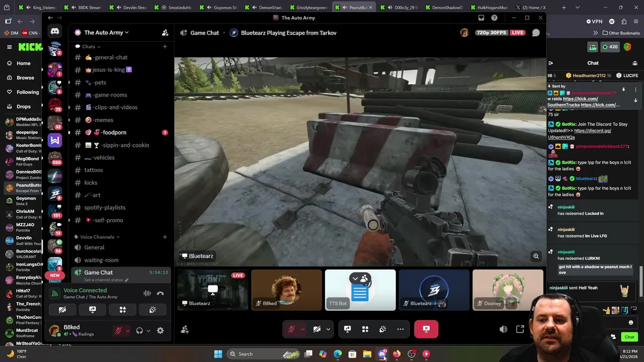Invite friends to call icon
Image resolution: width=644 pixels, height=362 pixels.
click(185, 329)
